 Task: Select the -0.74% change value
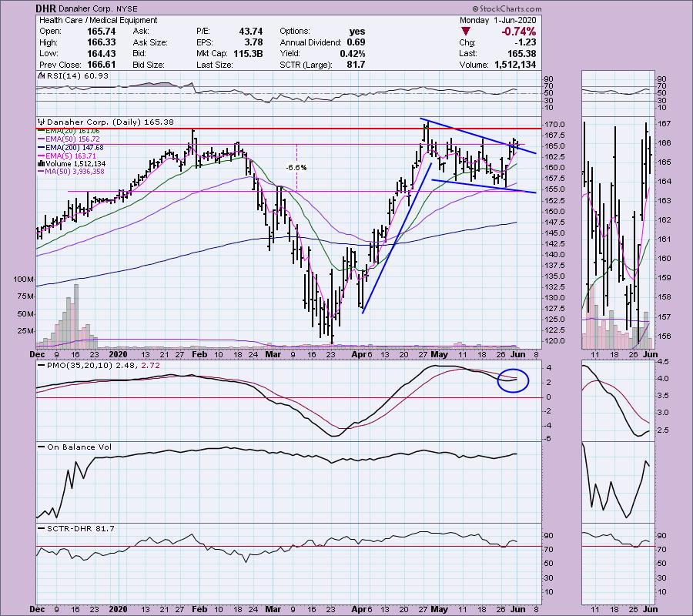518,32
